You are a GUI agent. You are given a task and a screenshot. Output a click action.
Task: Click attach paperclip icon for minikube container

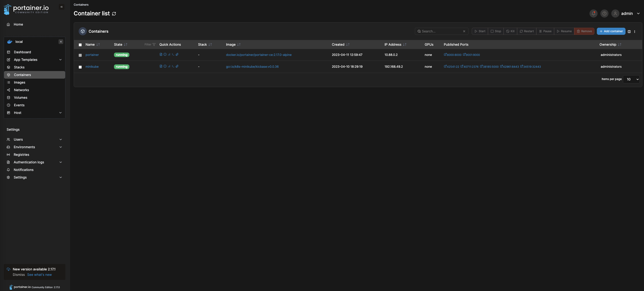point(177,67)
